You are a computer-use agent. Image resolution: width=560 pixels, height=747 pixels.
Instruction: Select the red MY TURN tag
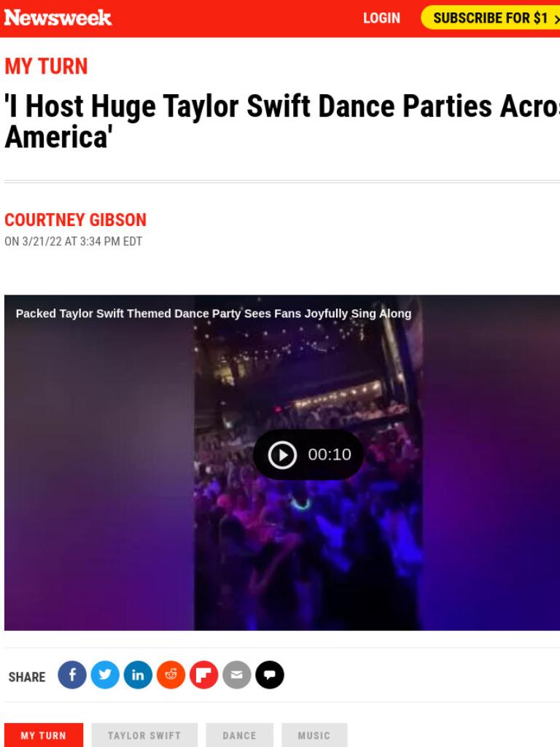(43, 735)
